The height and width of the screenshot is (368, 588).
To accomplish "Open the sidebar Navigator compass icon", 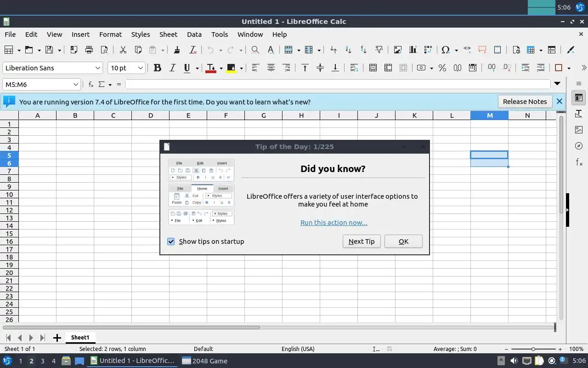I will (579, 146).
